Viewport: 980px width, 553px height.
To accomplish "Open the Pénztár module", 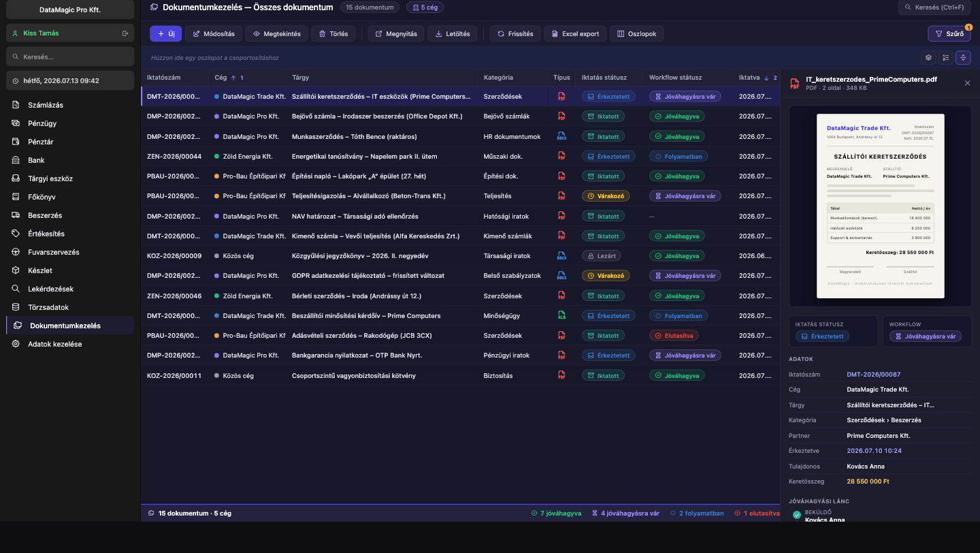I will (x=70, y=142).
